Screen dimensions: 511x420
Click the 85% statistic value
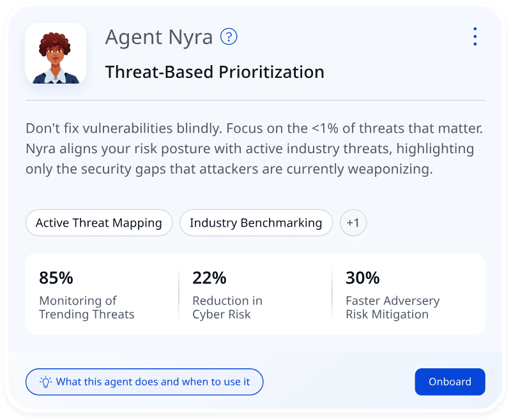pos(56,278)
